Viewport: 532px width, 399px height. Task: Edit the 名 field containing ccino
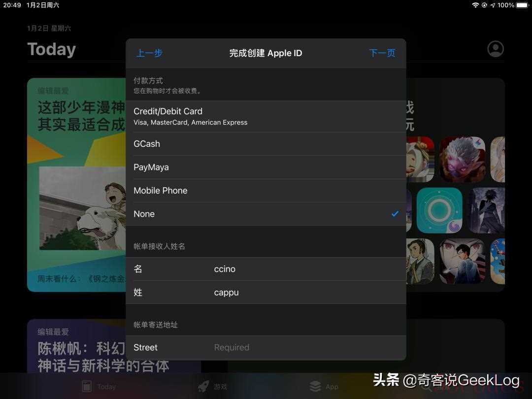point(266,269)
